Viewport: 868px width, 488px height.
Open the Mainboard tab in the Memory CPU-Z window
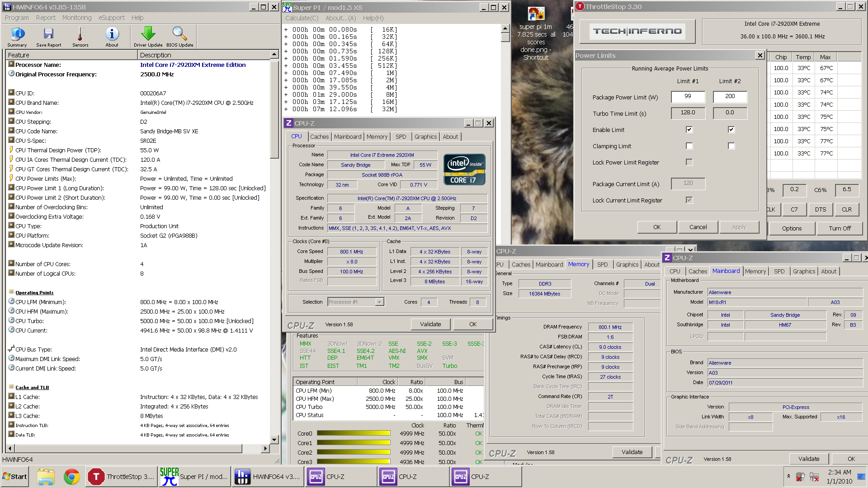tap(549, 264)
